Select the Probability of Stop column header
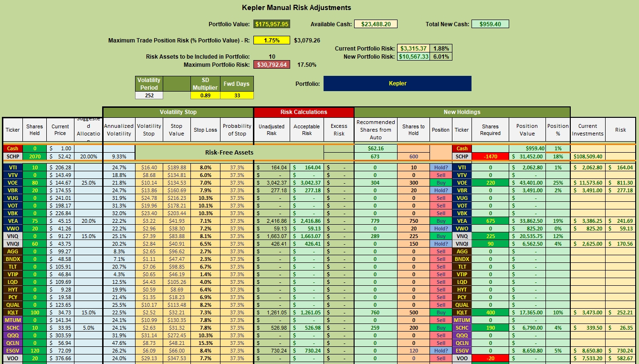Viewport: 639px width, 364px height. point(237,130)
